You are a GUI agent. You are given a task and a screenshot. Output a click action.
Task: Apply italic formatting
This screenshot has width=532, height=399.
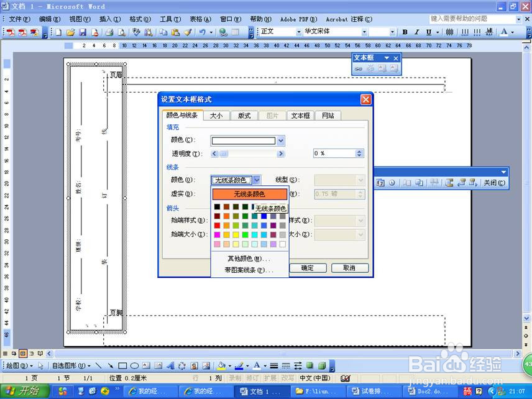point(416,32)
